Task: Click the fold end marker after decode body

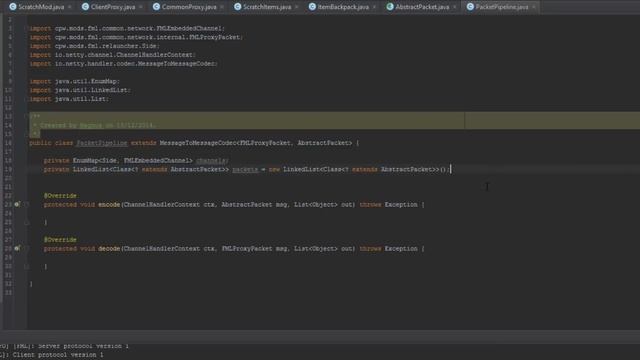Action: [26, 266]
